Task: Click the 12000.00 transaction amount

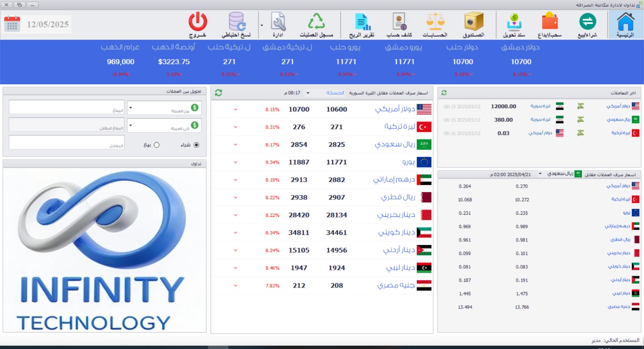Action: click(504, 106)
